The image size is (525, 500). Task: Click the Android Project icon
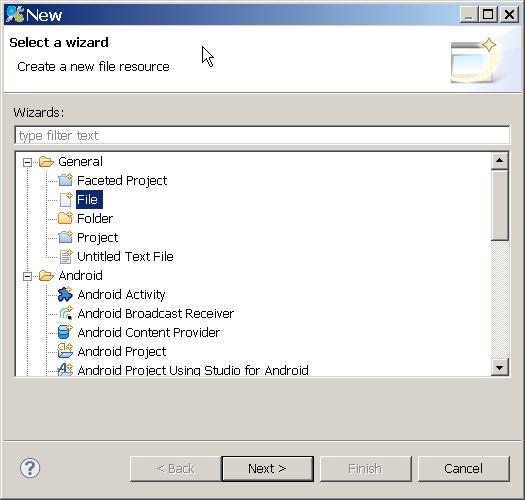point(65,351)
